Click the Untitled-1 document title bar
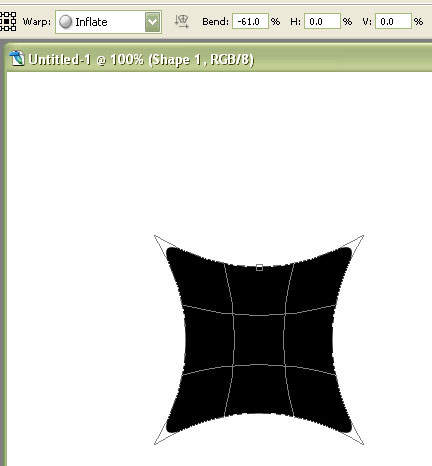The width and height of the screenshot is (432, 466). coord(218,59)
